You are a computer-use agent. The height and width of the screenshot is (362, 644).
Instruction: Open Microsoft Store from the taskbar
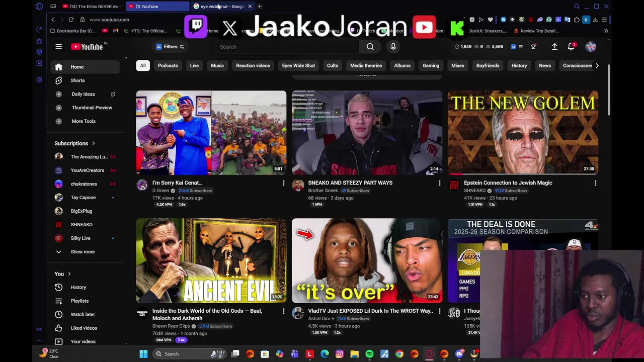coord(265,354)
